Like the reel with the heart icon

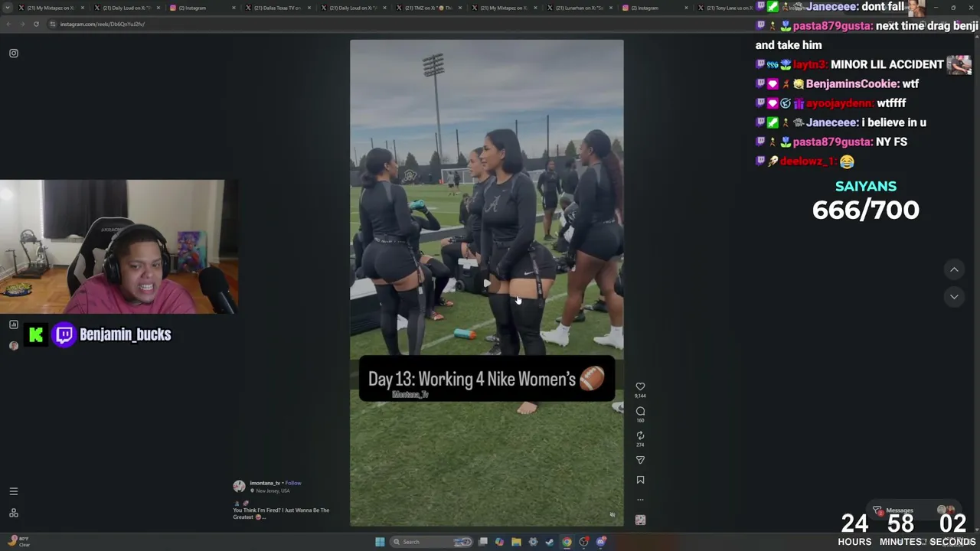point(640,386)
